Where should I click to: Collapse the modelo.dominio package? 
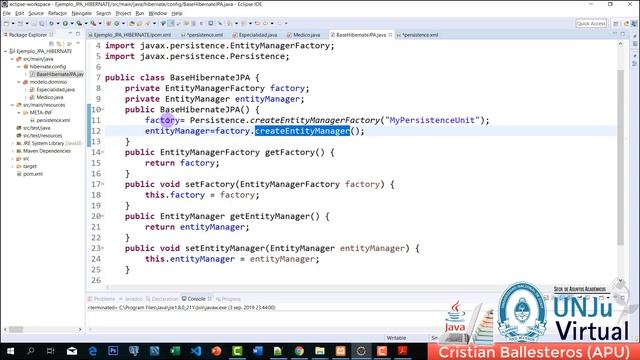[19, 82]
